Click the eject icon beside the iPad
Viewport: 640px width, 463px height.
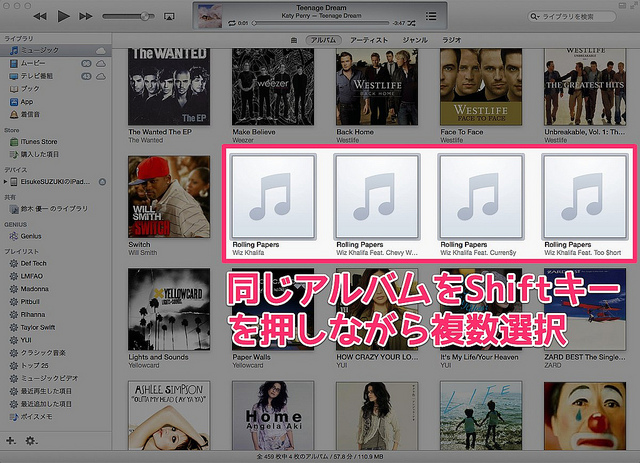pos(102,182)
